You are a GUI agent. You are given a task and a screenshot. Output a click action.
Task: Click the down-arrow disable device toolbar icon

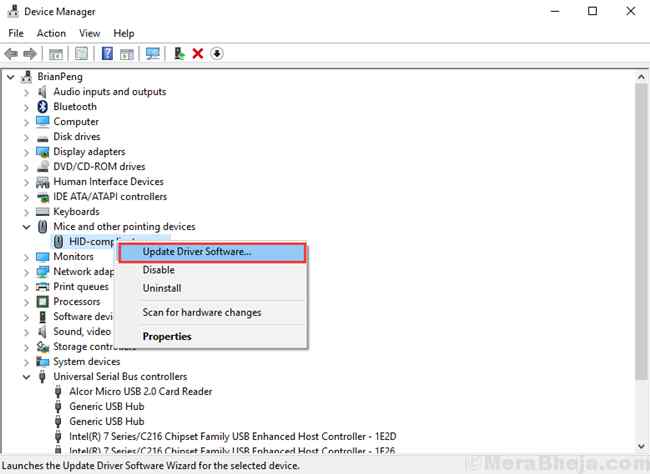[217, 53]
